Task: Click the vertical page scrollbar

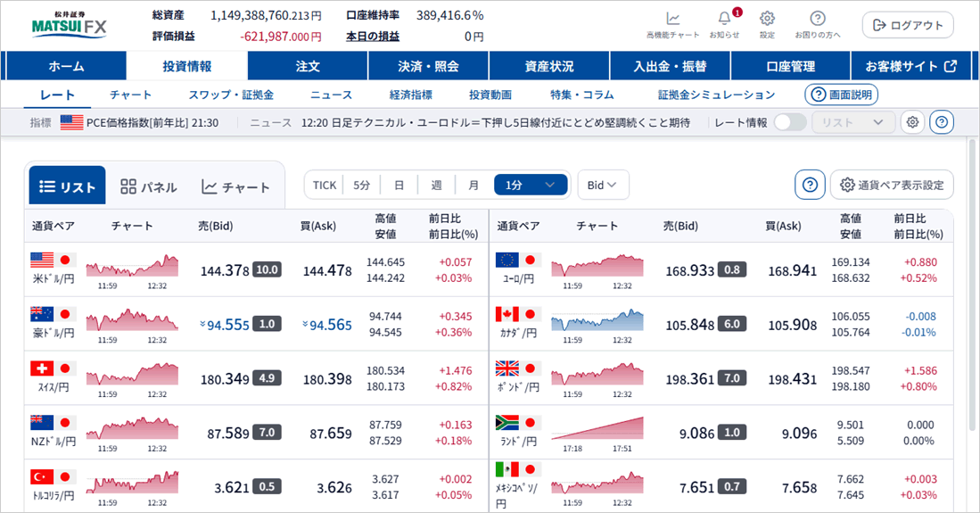Action: click(x=973, y=285)
